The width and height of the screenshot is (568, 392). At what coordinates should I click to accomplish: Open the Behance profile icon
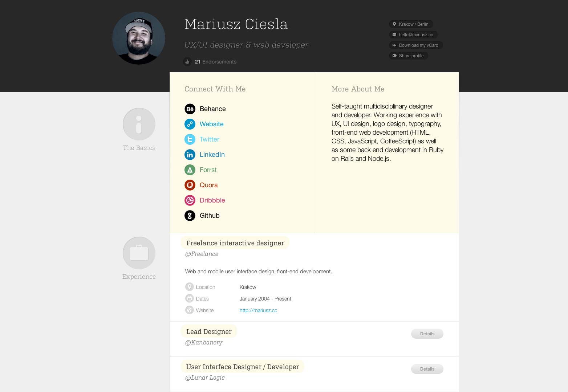(190, 109)
